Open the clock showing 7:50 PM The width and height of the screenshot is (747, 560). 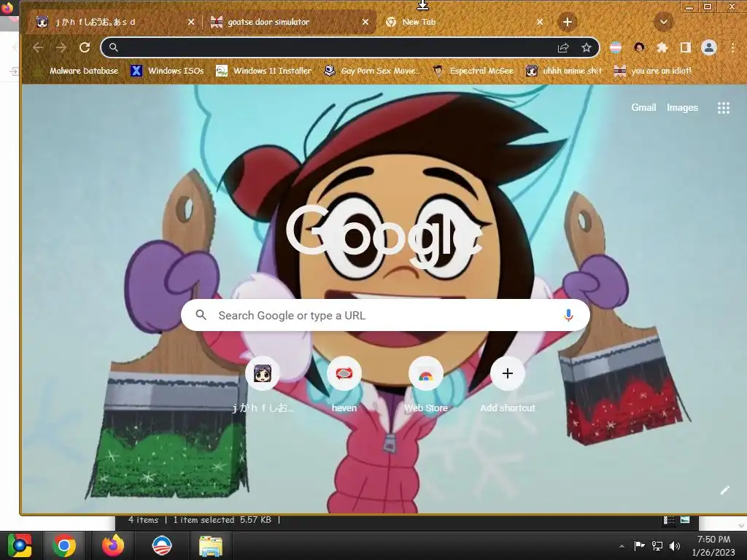[713, 545]
